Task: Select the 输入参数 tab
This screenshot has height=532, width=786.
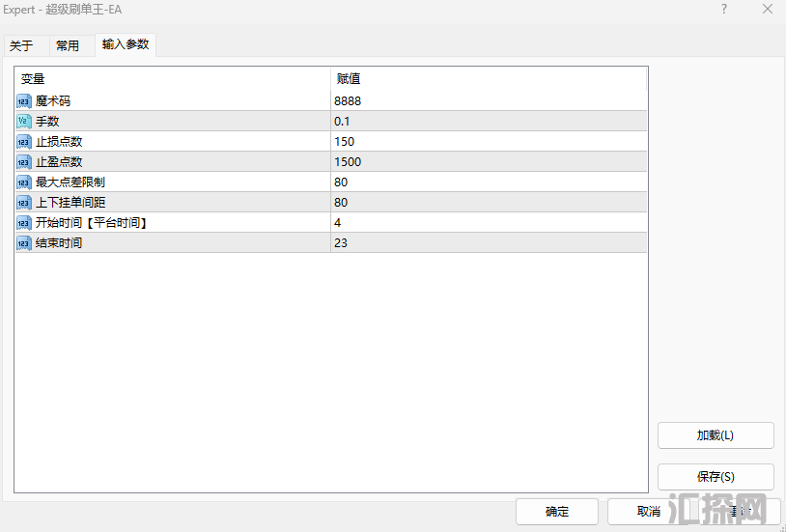Action: (126, 44)
